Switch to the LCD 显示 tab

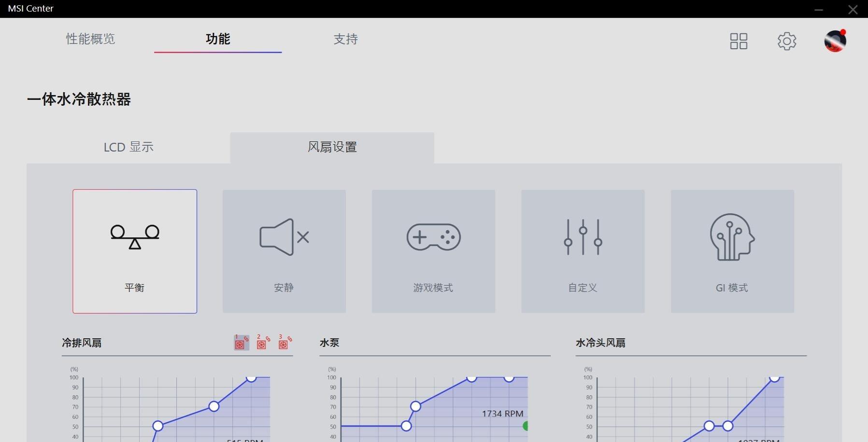(128, 147)
